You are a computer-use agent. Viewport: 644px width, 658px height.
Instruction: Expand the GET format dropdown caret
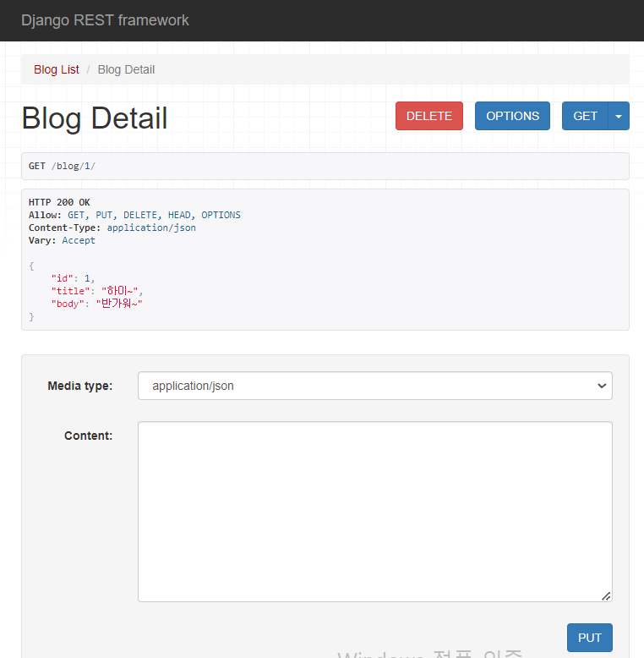pos(619,116)
